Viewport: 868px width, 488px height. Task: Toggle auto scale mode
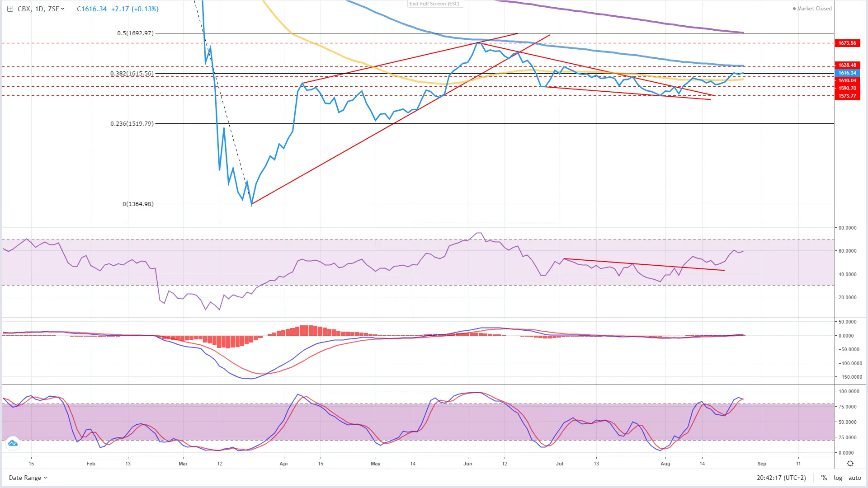click(x=854, y=478)
